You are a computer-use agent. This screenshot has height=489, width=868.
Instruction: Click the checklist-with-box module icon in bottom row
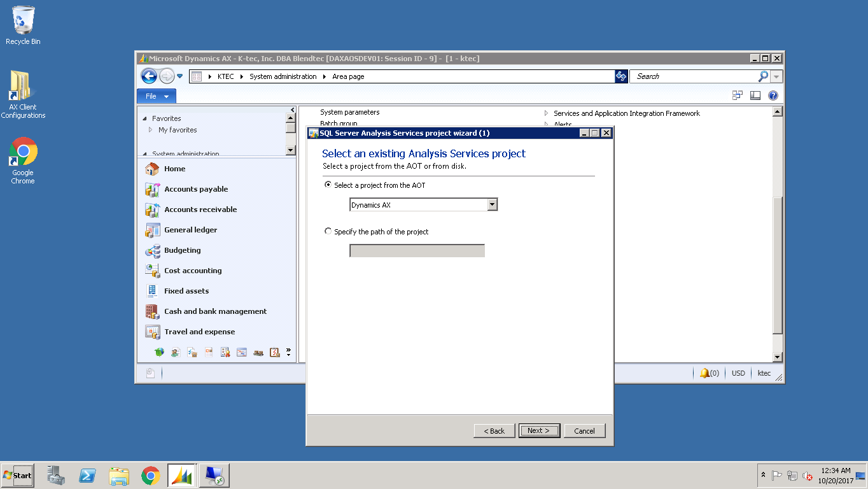pyautogui.click(x=192, y=352)
